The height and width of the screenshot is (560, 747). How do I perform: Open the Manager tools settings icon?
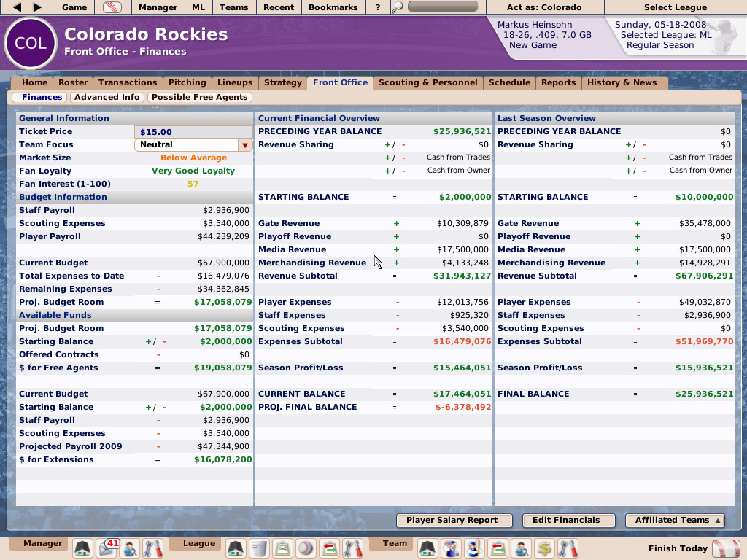[x=152, y=548]
